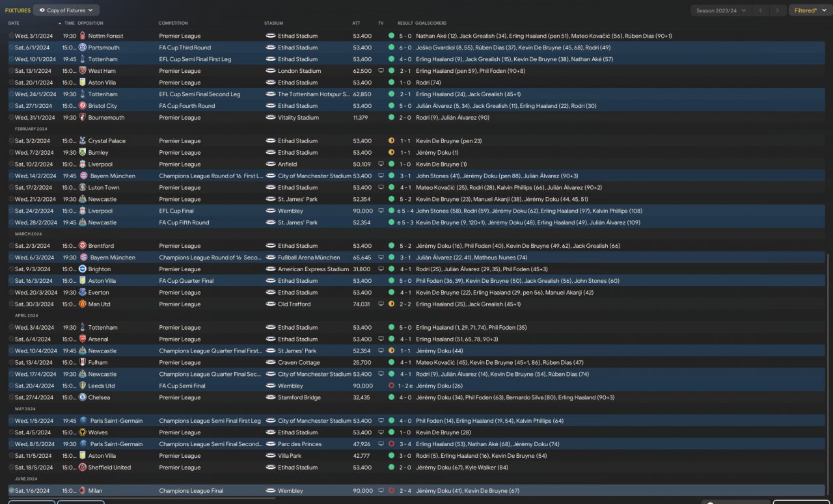Toggle the check circle on the Liverpool 24/2/2024 row
Viewport: 833px width, 504px height.
(x=12, y=211)
